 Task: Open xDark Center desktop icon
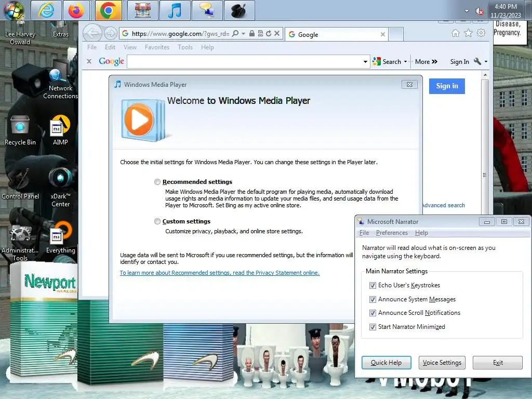click(x=60, y=187)
